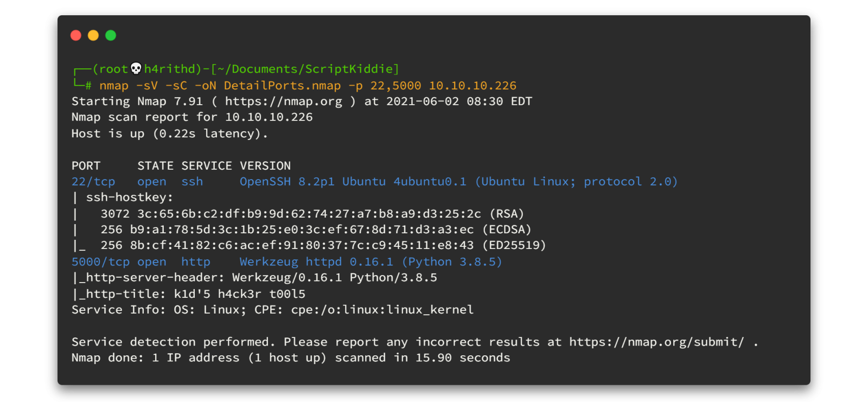Image resolution: width=868 pixels, height=402 pixels.
Task: Click the RSA host key fingerprint
Action: click(x=309, y=214)
